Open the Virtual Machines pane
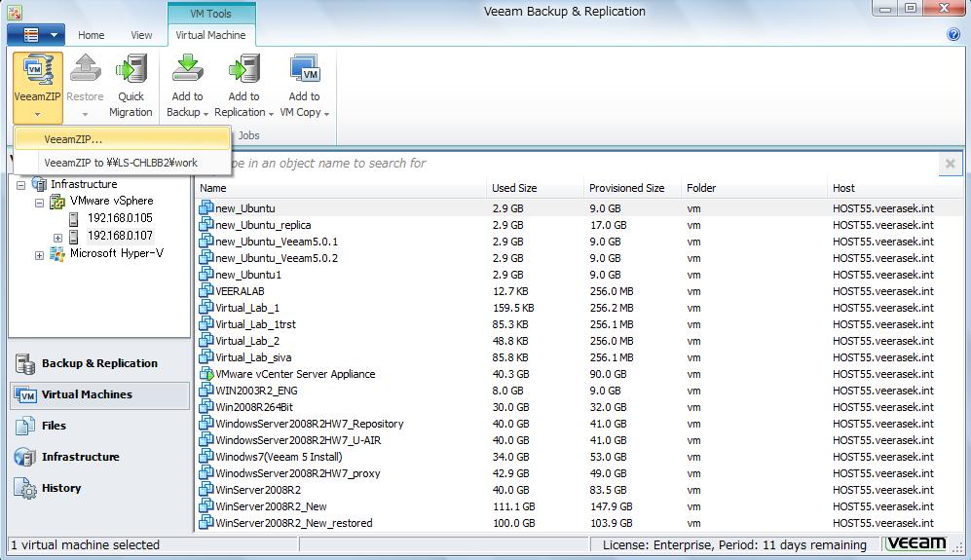 [99, 395]
